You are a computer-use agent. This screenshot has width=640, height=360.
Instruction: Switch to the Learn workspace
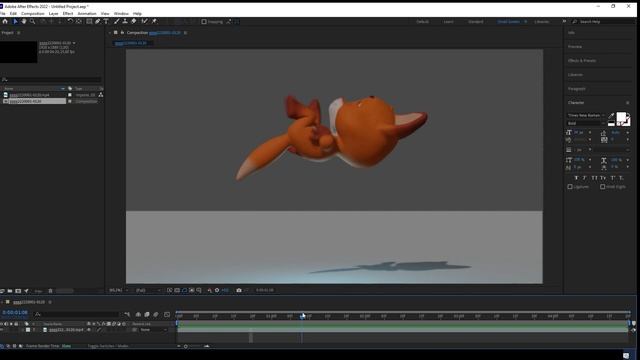click(448, 22)
